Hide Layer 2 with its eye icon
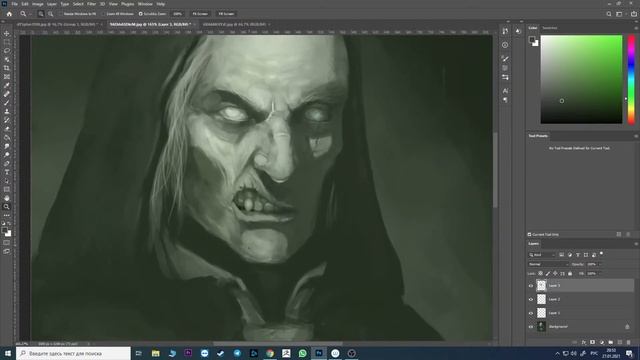Image resolution: width=640 pixels, height=360 pixels. (x=531, y=300)
